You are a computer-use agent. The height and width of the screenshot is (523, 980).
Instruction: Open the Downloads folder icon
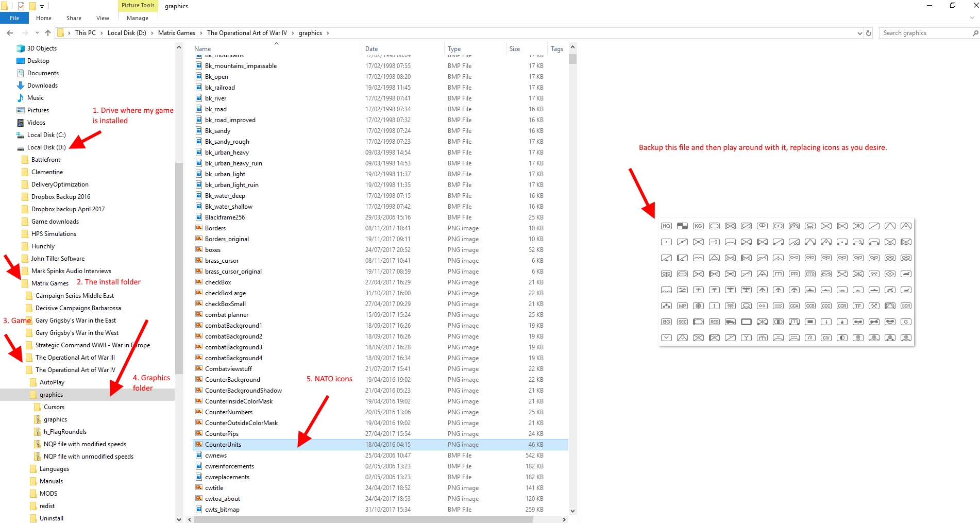click(21, 86)
